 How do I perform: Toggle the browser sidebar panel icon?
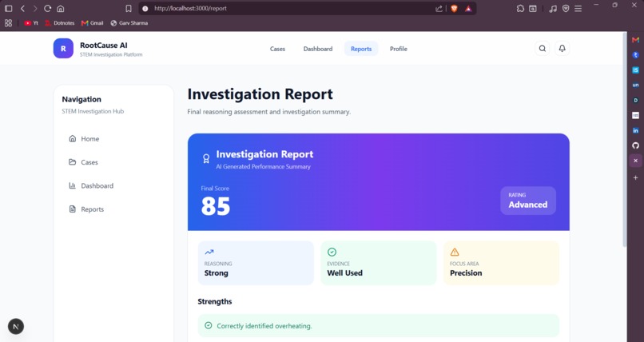click(x=8, y=8)
